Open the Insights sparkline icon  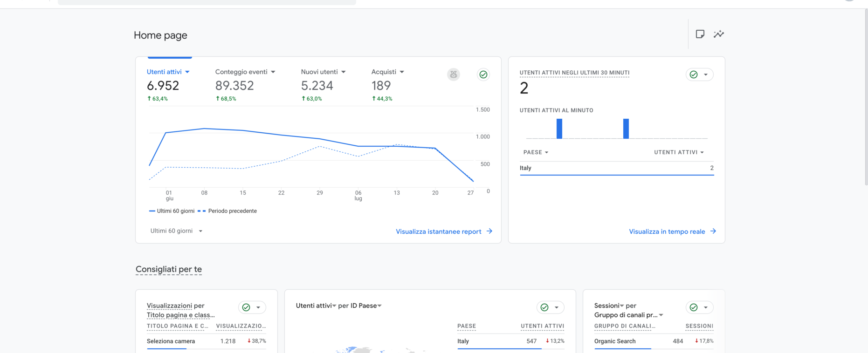[718, 34]
